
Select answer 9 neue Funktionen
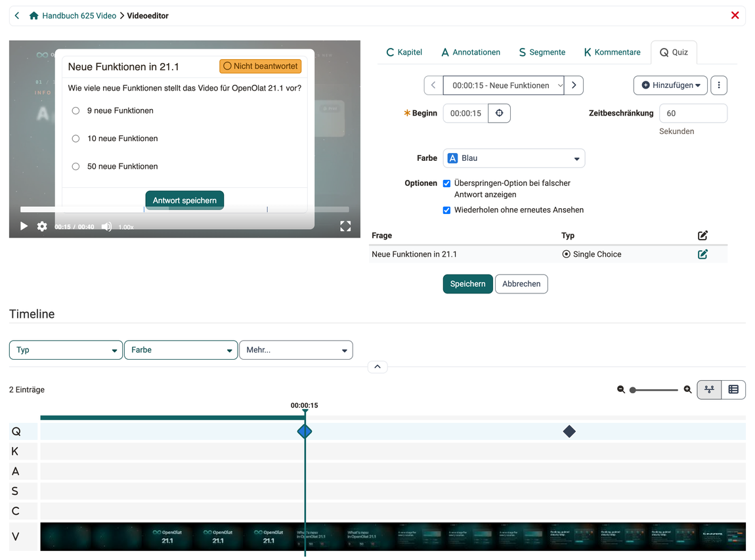coord(75,111)
